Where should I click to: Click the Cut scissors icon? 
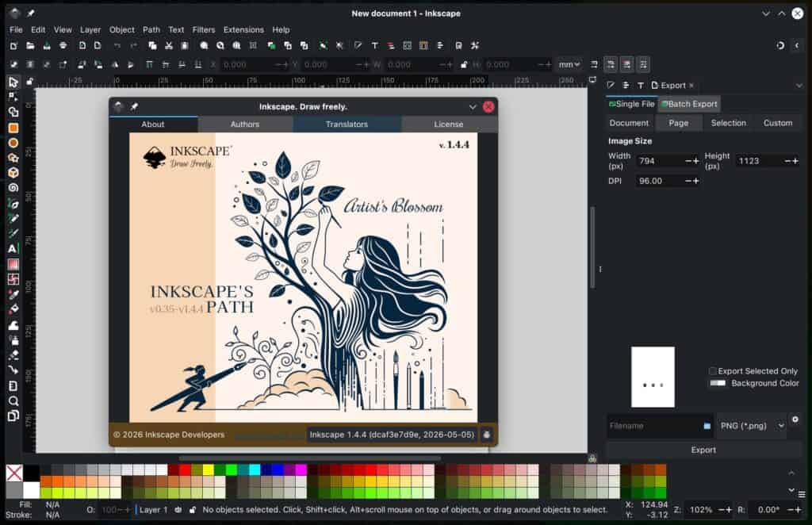tap(169, 45)
